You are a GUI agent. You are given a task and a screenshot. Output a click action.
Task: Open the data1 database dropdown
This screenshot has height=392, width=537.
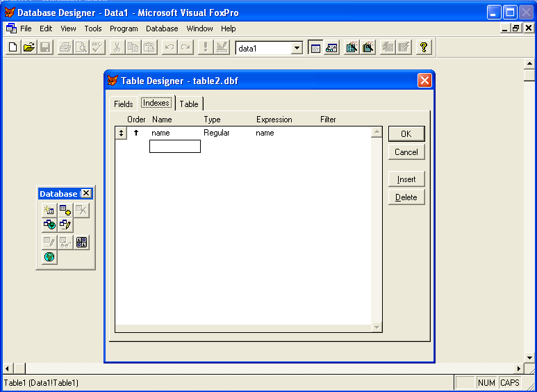(x=297, y=48)
